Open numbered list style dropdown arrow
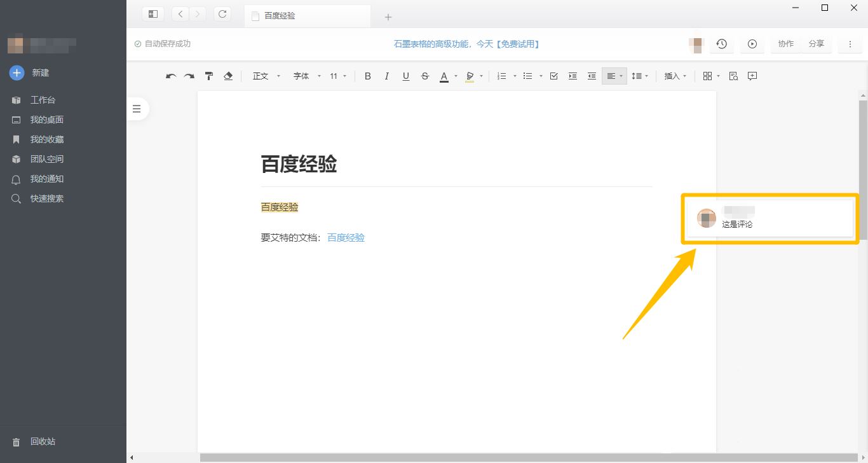Viewport: 868px width, 463px height. [x=515, y=76]
